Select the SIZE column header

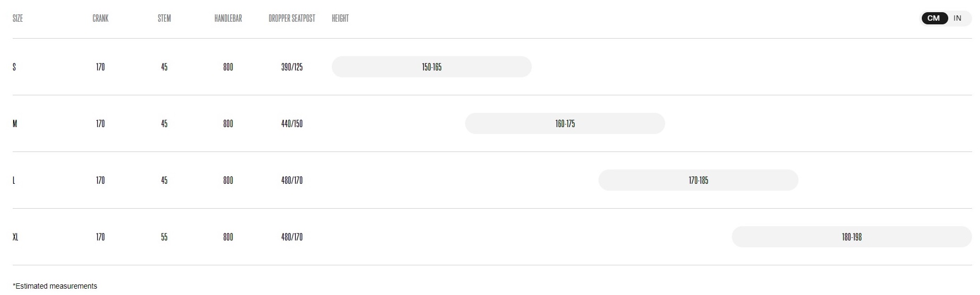coord(17,18)
